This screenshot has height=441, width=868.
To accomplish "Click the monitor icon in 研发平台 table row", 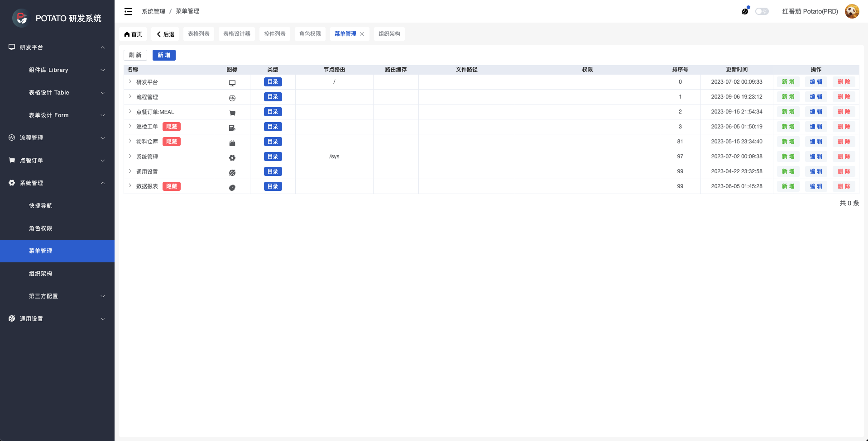I will tap(232, 83).
